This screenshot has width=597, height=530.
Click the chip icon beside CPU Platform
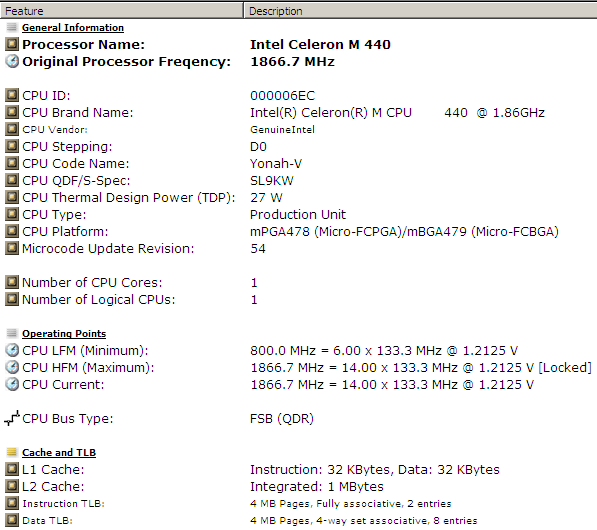tap(12, 231)
